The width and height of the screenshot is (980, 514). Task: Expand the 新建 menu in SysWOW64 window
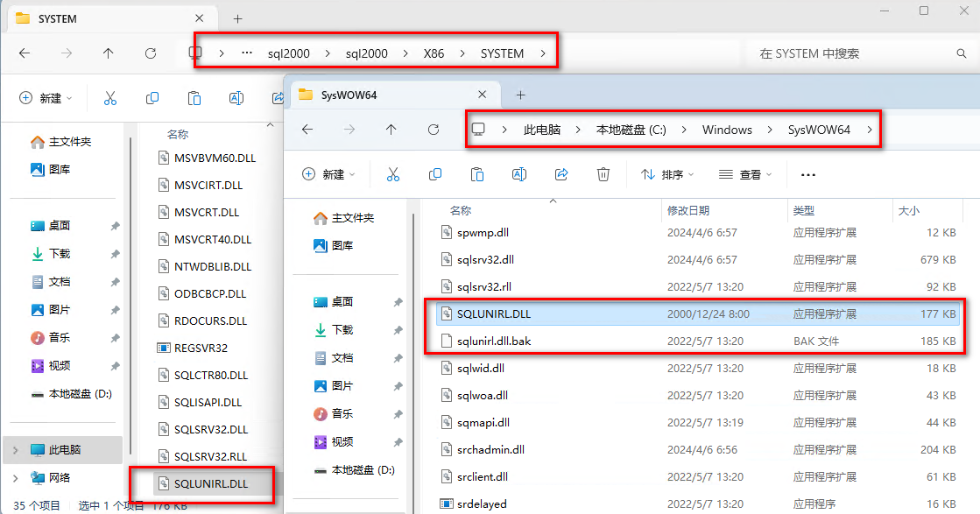click(x=328, y=175)
